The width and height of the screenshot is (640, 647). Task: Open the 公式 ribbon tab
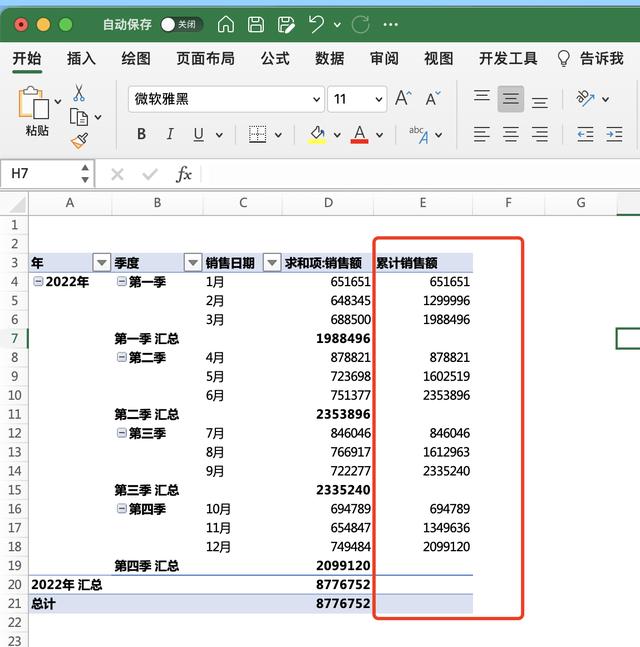click(x=275, y=58)
